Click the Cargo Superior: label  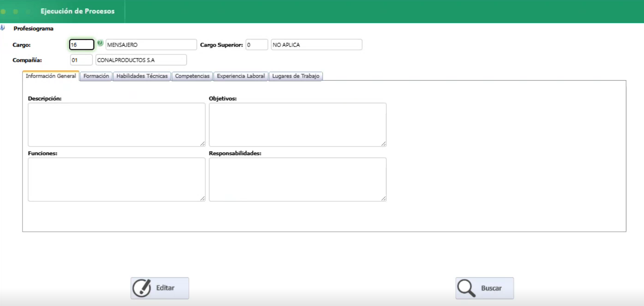(221, 45)
